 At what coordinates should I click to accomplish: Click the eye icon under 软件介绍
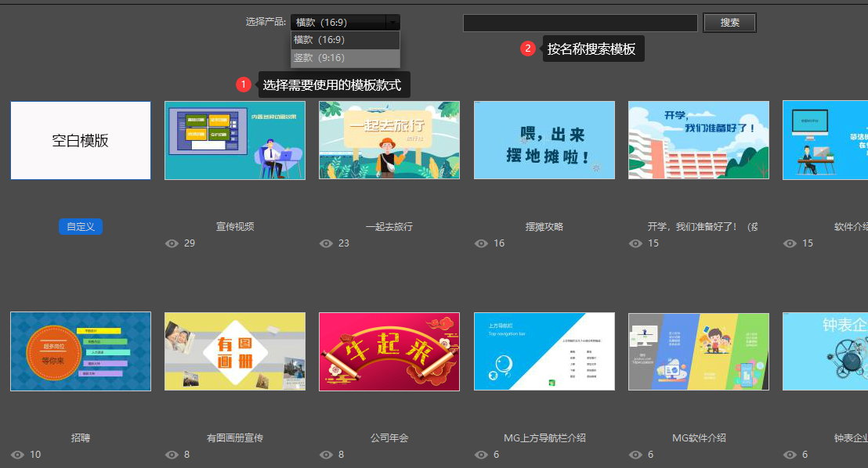[x=790, y=243]
